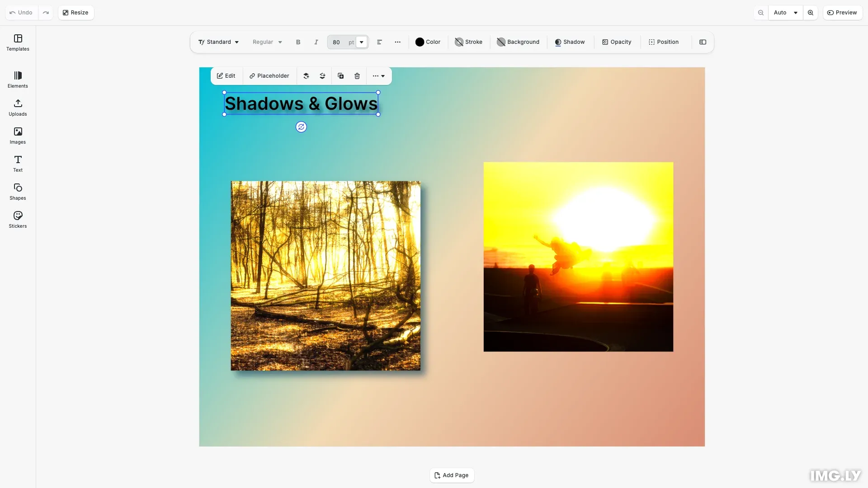Open the Text tool panel
Viewport: 868px width, 488px height.
tap(18, 164)
